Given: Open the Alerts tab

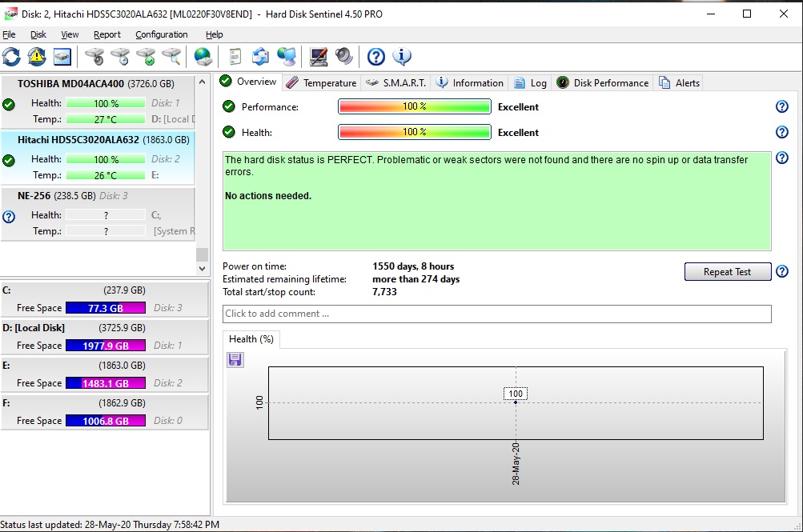Looking at the screenshot, I should point(679,83).
